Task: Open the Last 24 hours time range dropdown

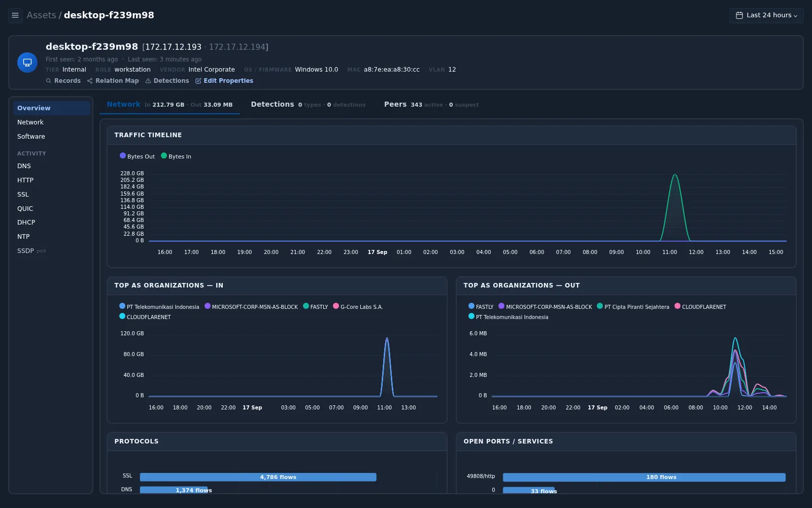Action: (766, 15)
